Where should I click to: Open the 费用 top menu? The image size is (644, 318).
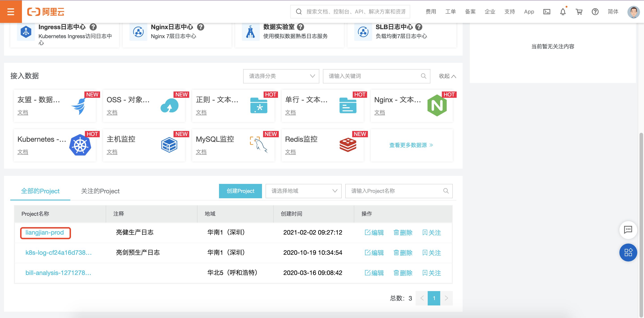point(431,11)
